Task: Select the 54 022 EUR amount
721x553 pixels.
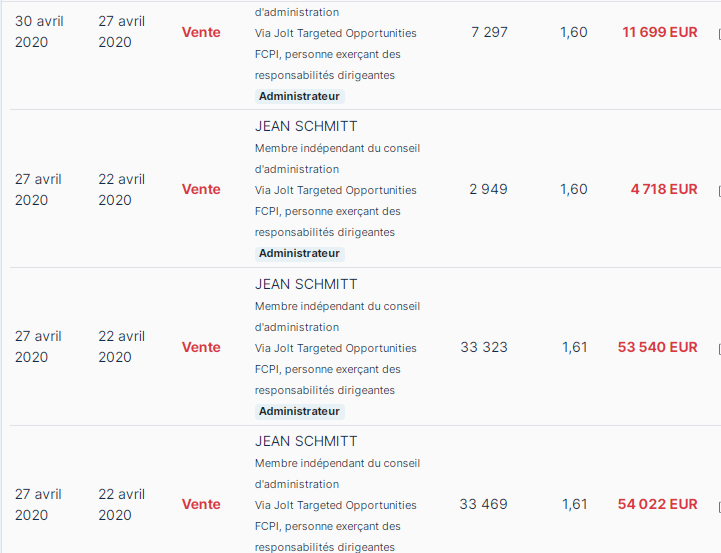Action: coord(658,504)
